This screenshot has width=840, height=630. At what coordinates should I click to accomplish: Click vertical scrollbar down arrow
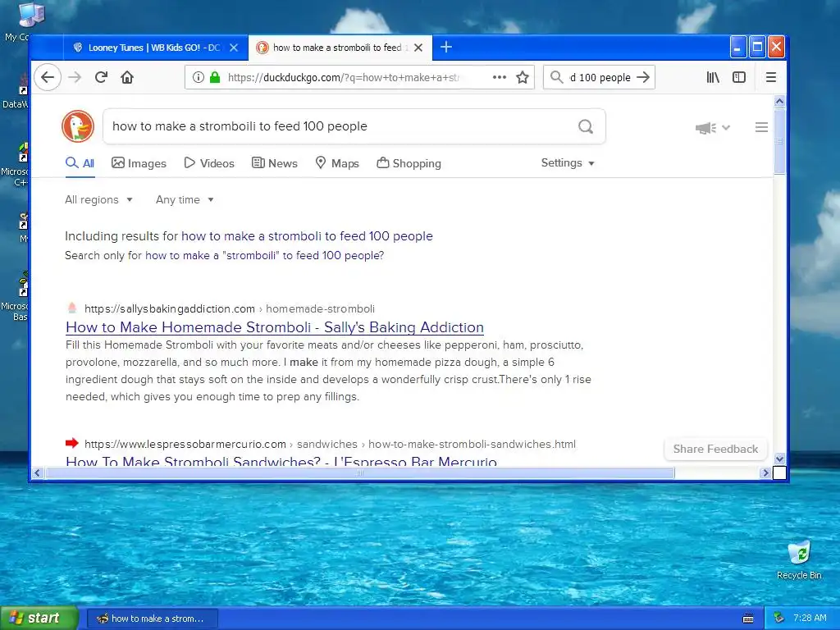(x=779, y=459)
